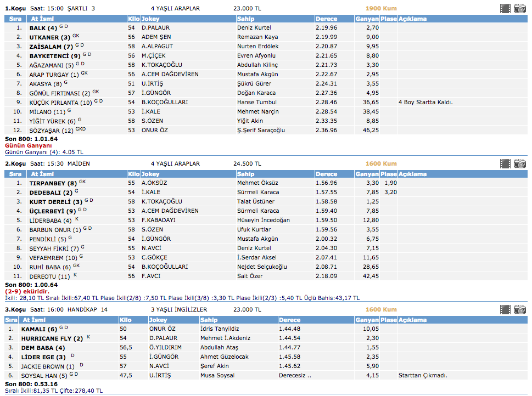Open horse BALK (4) details
Screen dimensions: 532x396
(x=43, y=28)
